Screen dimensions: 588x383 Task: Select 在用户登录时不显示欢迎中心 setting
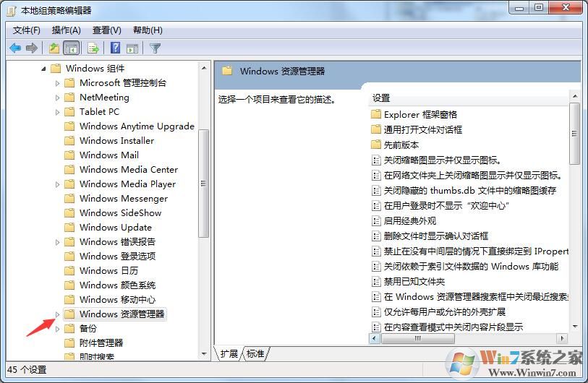[x=446, y=205]
